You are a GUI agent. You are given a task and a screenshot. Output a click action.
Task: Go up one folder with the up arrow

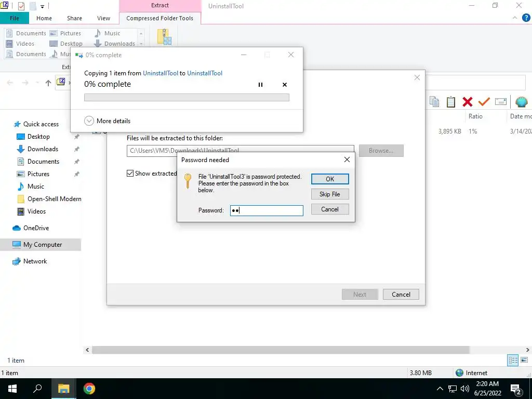click(x=48, y=83)
